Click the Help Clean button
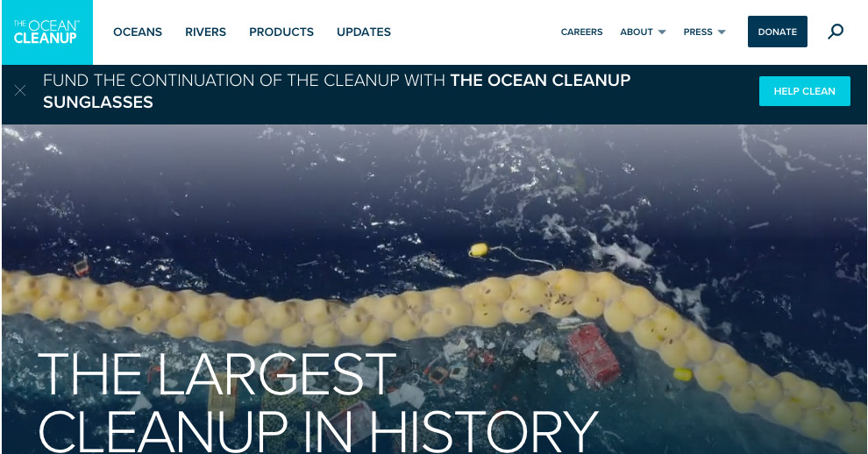Image resolution: width=868 pixels, height=454 pixels. 804,91
